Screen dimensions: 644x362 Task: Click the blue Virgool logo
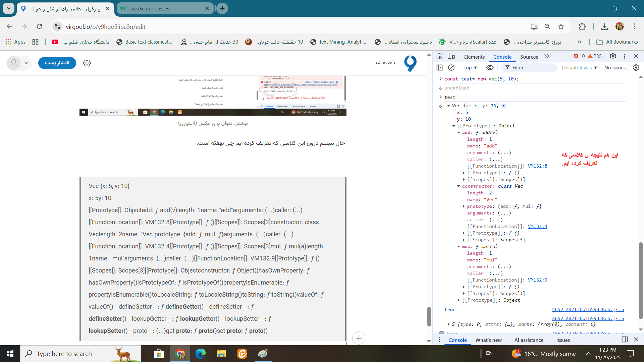point(410,63)
